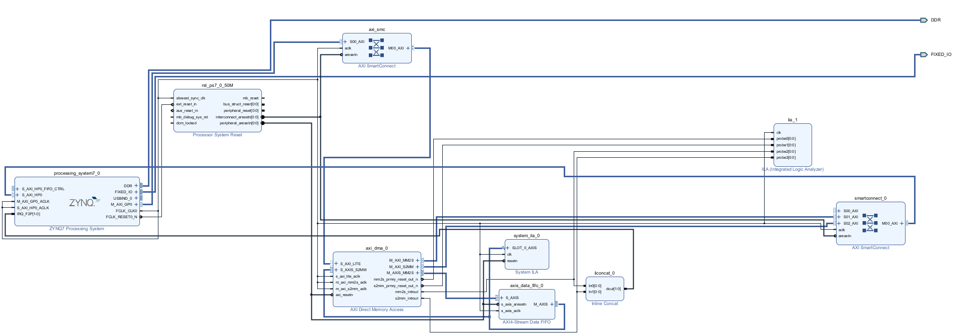This screenshot has height=334, width=980.
Task: Expand the S00_AXI interface on axi_smc
Action: 345,42
